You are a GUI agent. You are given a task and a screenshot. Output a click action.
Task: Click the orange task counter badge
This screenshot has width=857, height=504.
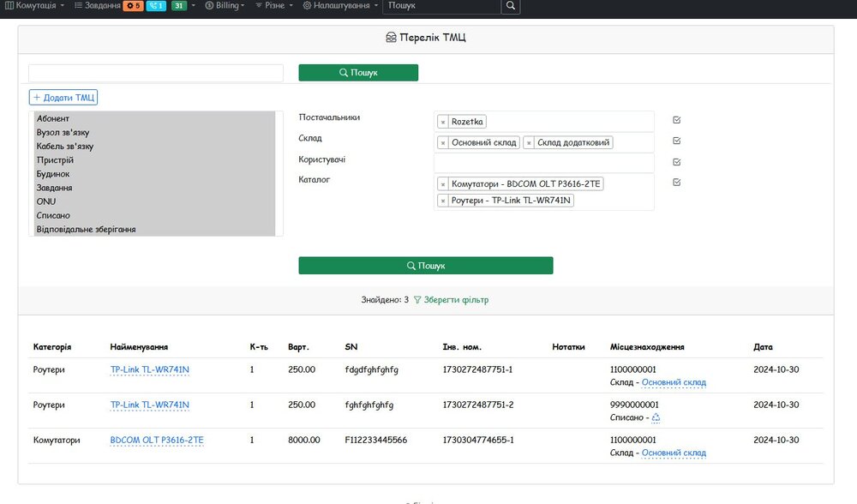[x=133, y=6]
